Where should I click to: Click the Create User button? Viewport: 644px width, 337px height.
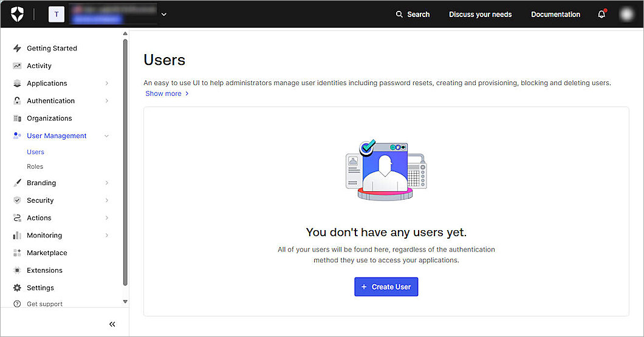click(x=386, y=287)
